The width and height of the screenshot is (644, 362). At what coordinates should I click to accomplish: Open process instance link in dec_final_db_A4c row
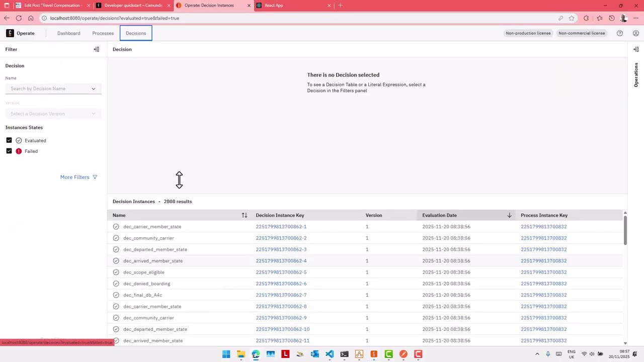(x=544, y=295)
